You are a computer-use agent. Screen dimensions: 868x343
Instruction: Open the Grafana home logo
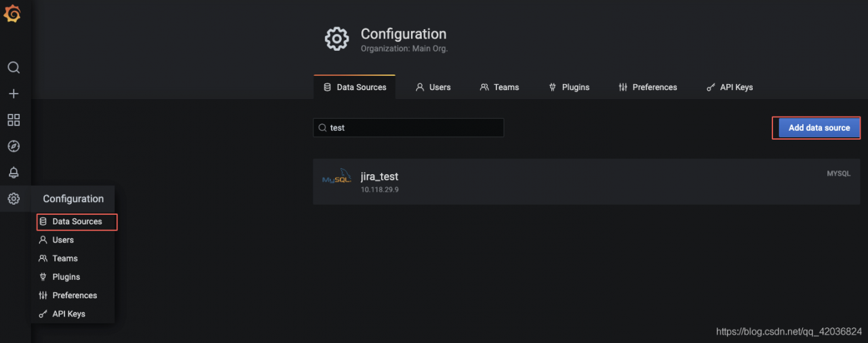(x=13, y=14)
